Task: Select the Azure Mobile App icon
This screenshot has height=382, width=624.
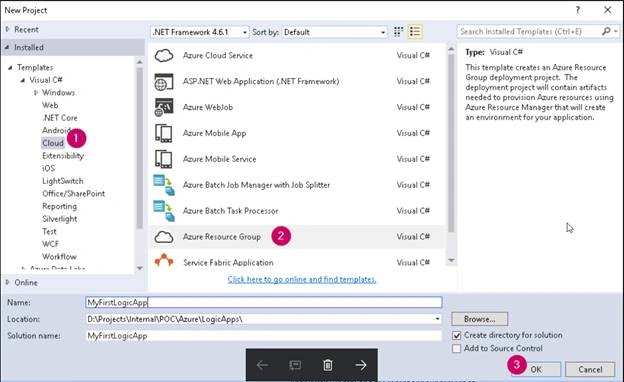Action: [164, 133]
